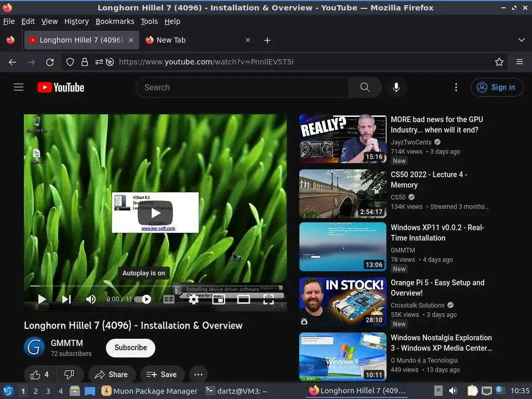
Task: Bookmark this page with the star
Action: 499,62
